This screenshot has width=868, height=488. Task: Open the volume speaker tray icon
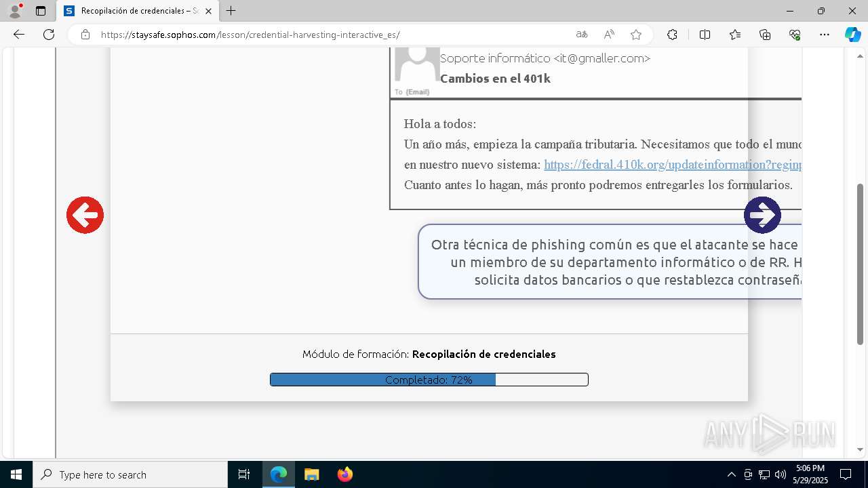tap(781, 474)
